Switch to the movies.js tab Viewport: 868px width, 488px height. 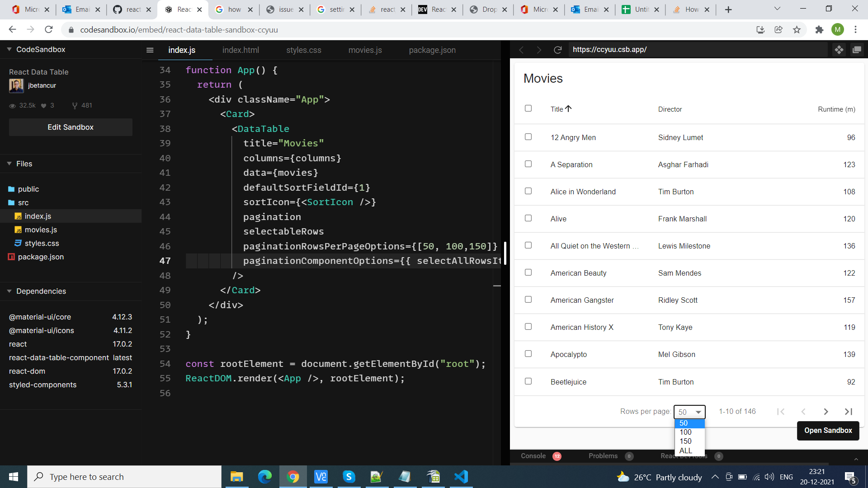(x=364, y=49)
